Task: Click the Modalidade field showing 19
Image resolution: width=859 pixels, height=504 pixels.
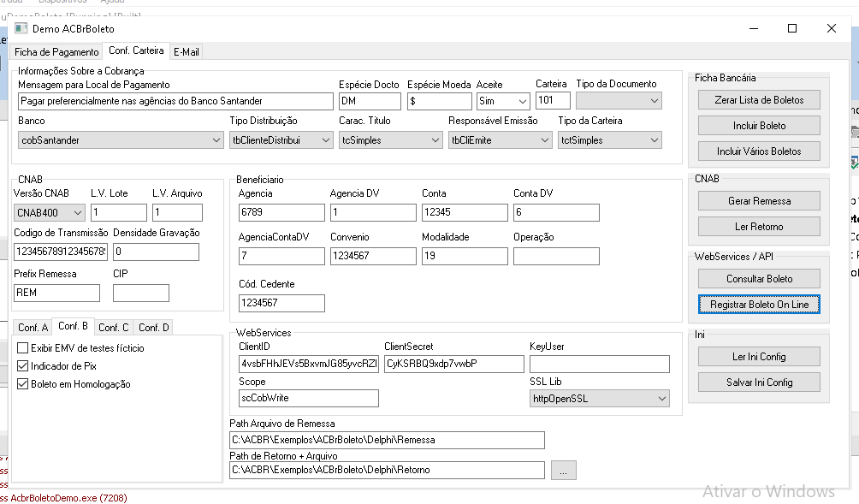Action: [465, 257]
